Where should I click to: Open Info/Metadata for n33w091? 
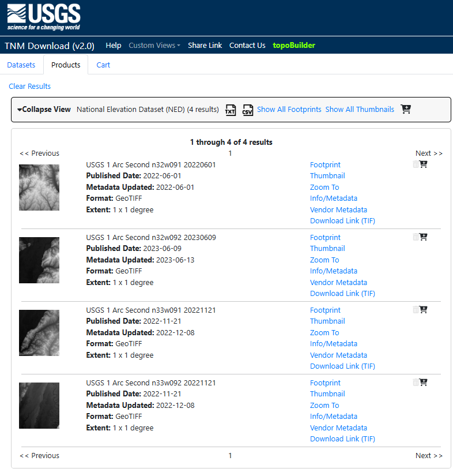334,344
